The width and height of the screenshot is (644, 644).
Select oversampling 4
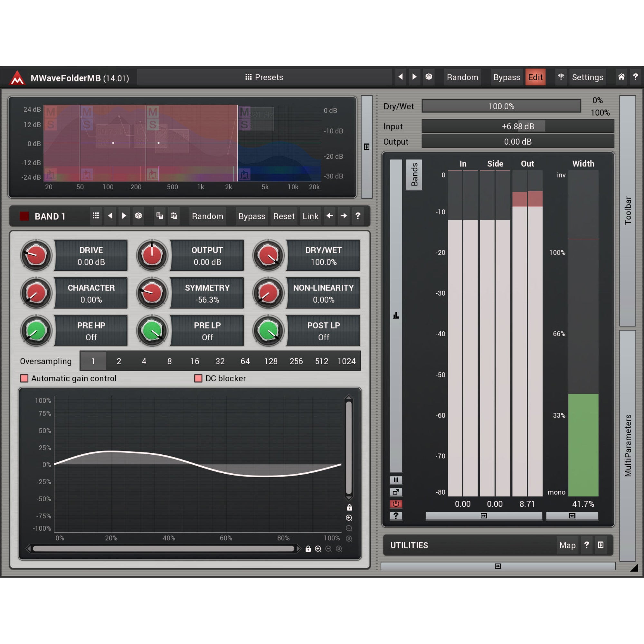click(x=144, y=361)
